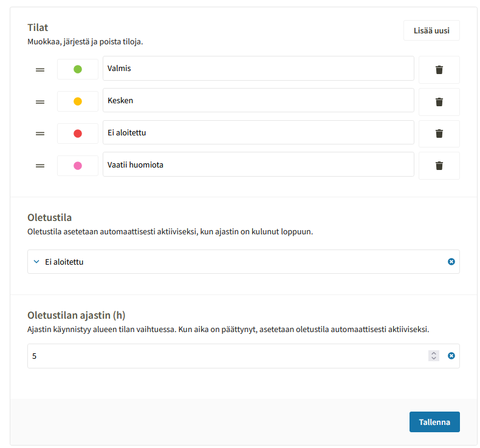The image size is (480, 448).
Task: Click the Lisää uusi button
Action: pos(431,30)
